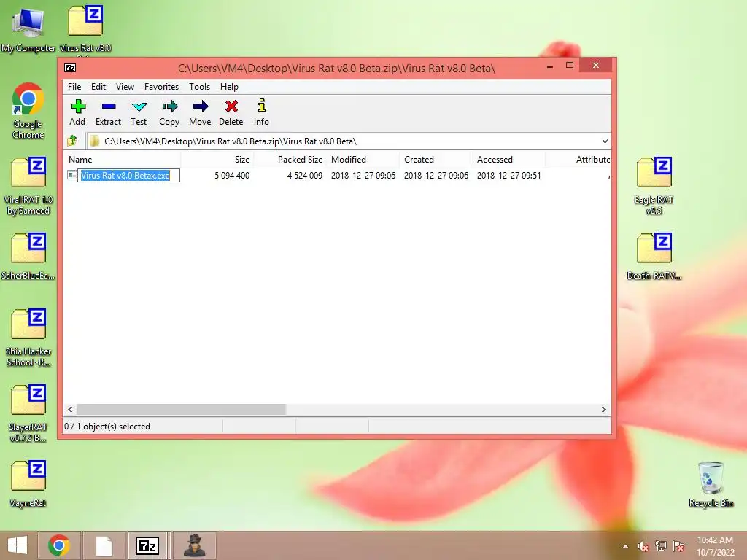
Task: Select Death-RATV... desktop archive
Action: 654,256
